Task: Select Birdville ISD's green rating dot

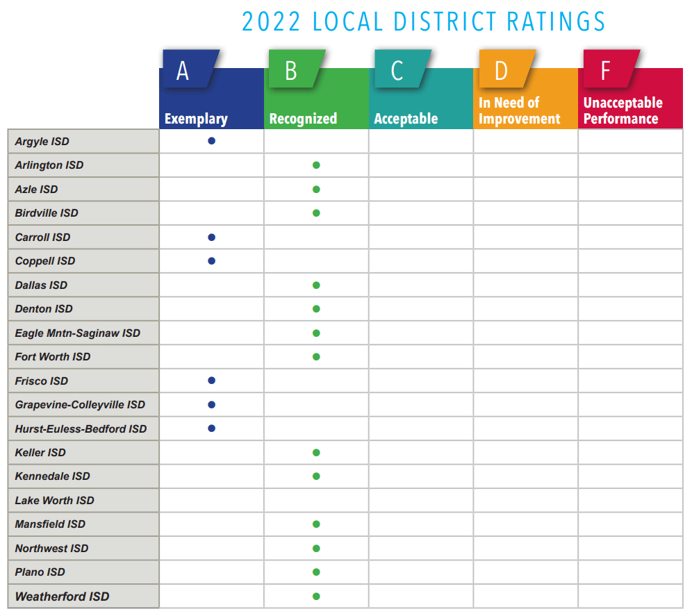Action: tap(316, 213)
